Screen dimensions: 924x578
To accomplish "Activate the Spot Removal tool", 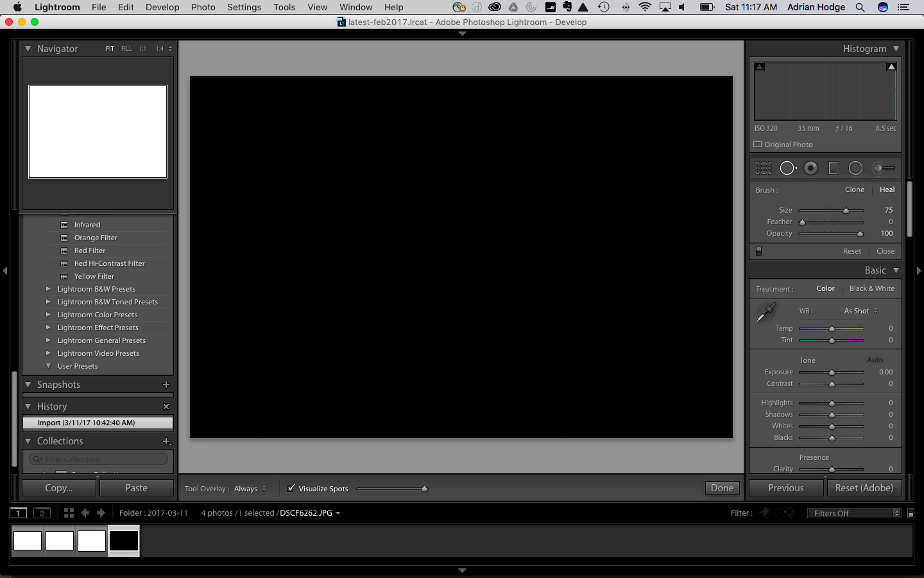I will 788,168.
